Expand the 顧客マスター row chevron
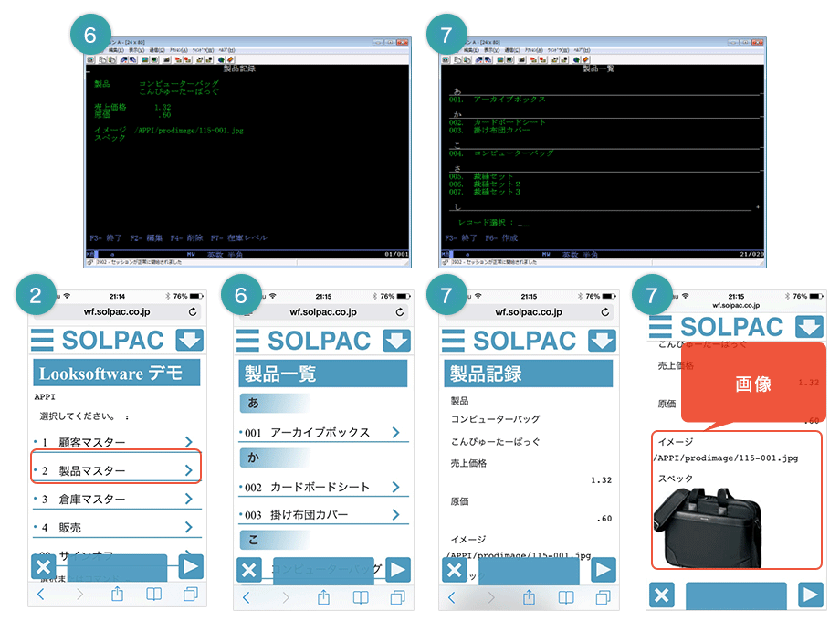 click(x=189, y=442)
